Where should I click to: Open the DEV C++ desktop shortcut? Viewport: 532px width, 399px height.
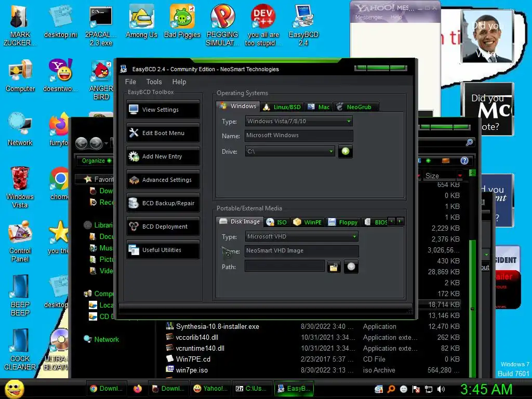(263, 25)
